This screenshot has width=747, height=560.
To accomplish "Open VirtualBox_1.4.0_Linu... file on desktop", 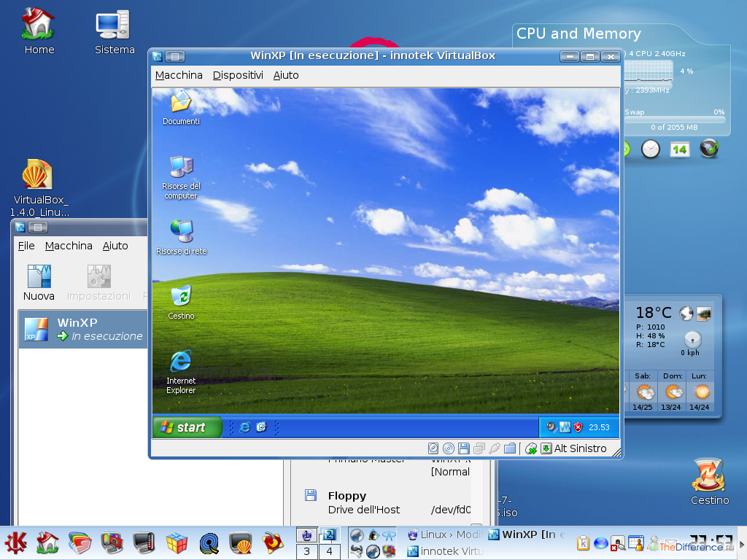I will click(39, 187).
